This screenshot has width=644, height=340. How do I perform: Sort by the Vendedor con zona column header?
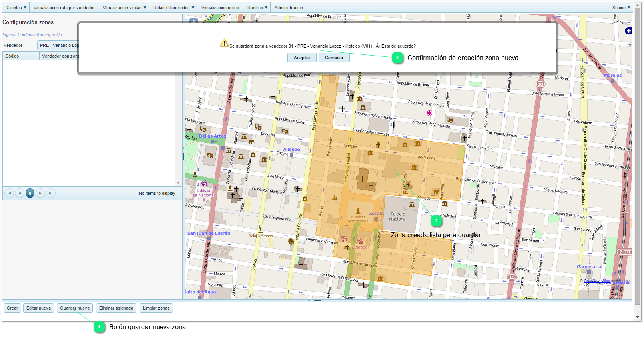pos(60,56)
